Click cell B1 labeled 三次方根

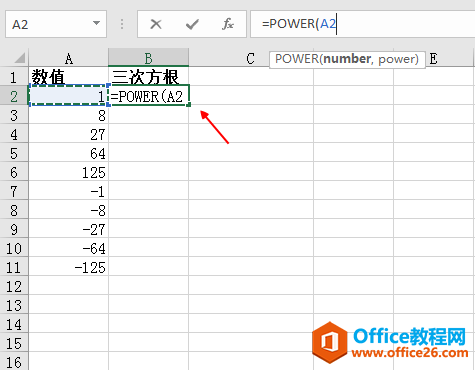click(x=149, y=77)
